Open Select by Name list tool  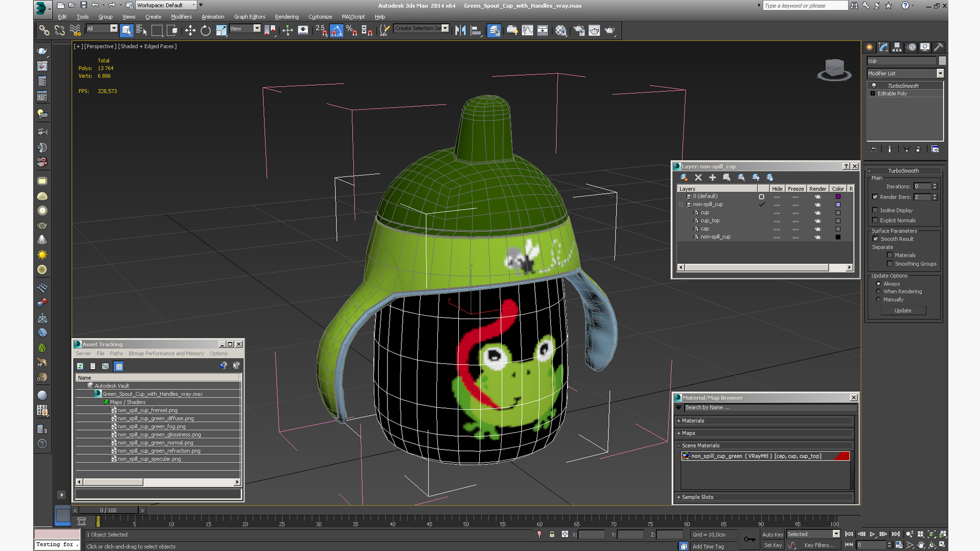pyautogui.click(x=141, y=31)
